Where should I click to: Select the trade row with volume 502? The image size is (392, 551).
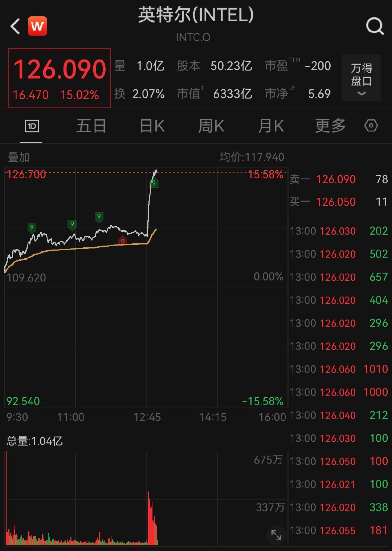[x=339, y=254]
